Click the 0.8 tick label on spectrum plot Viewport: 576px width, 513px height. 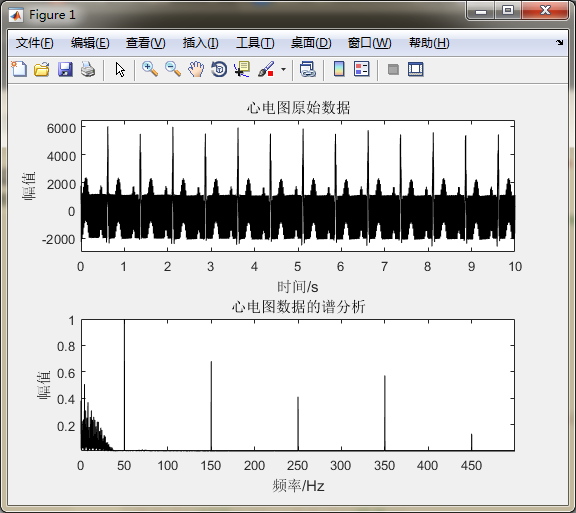(66, 346)
